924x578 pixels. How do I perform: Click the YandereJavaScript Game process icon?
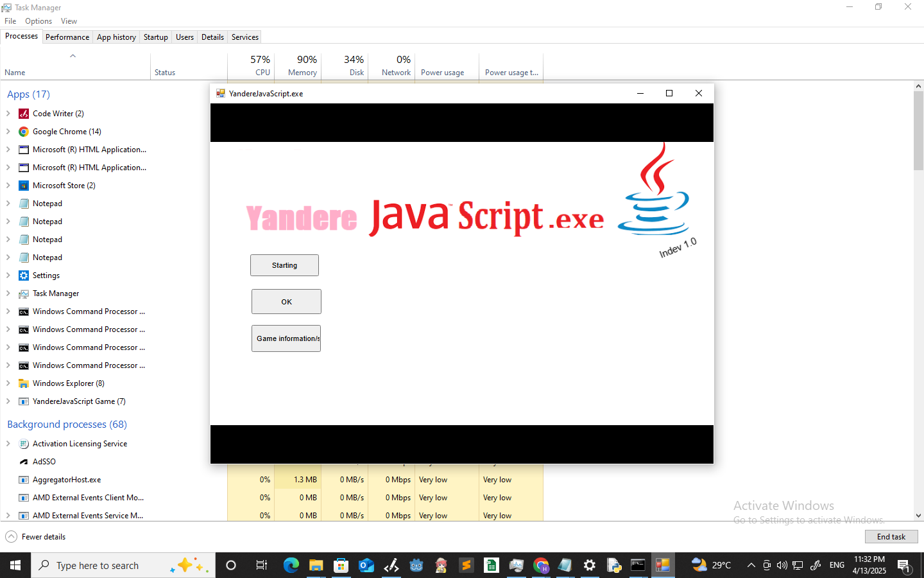pyautogui.click(x=24, y=401)
